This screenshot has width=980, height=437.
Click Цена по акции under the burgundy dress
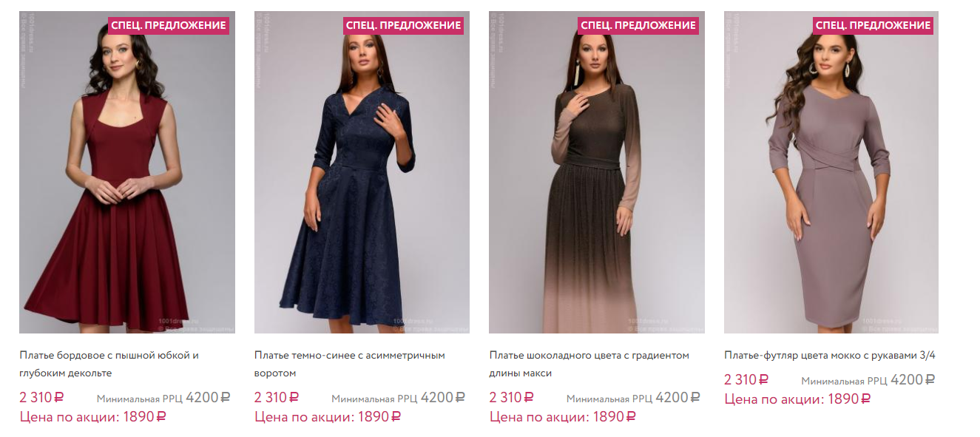tap(92, 417)
